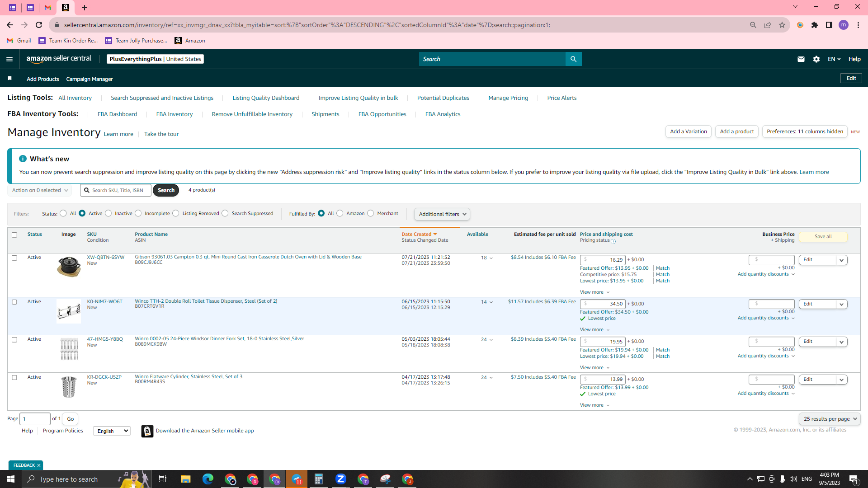
Task: Click the Pricing status info icon
Action: [613, 241]
